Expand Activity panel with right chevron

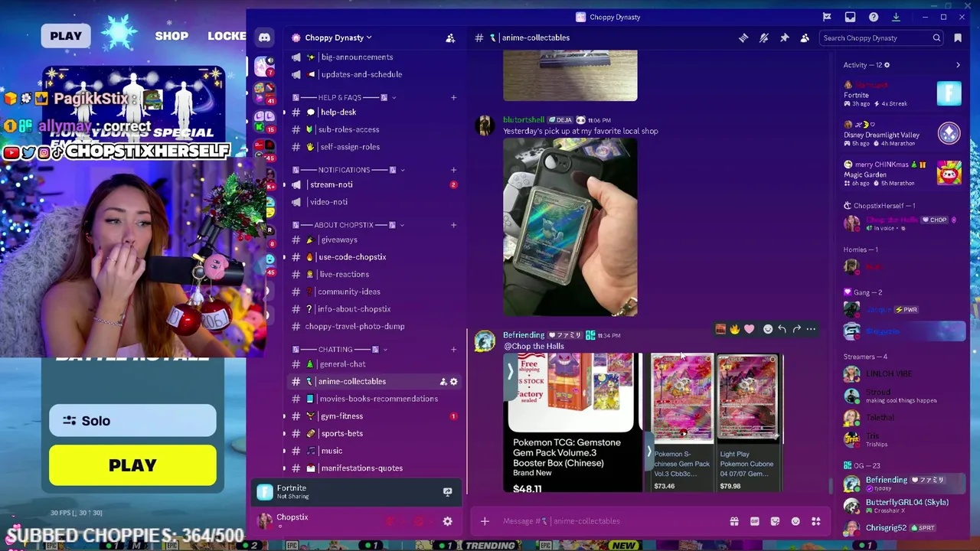[958, 65]
